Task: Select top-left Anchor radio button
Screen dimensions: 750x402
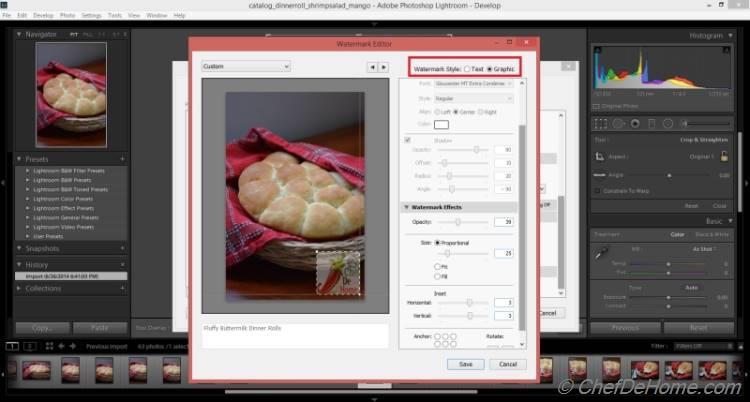Action: 437,337
